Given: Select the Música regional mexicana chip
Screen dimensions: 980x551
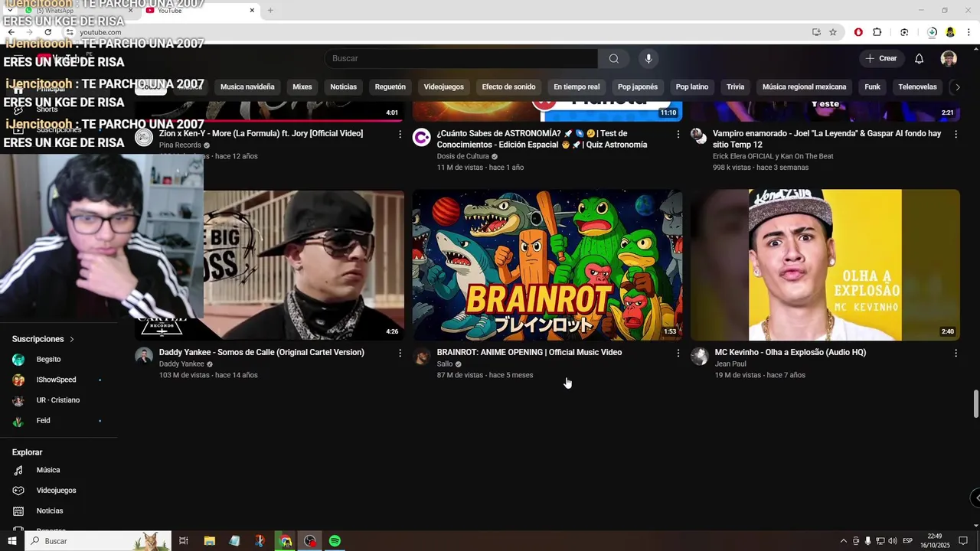Looking at the screenshot, I should click(x=805, y=86).
